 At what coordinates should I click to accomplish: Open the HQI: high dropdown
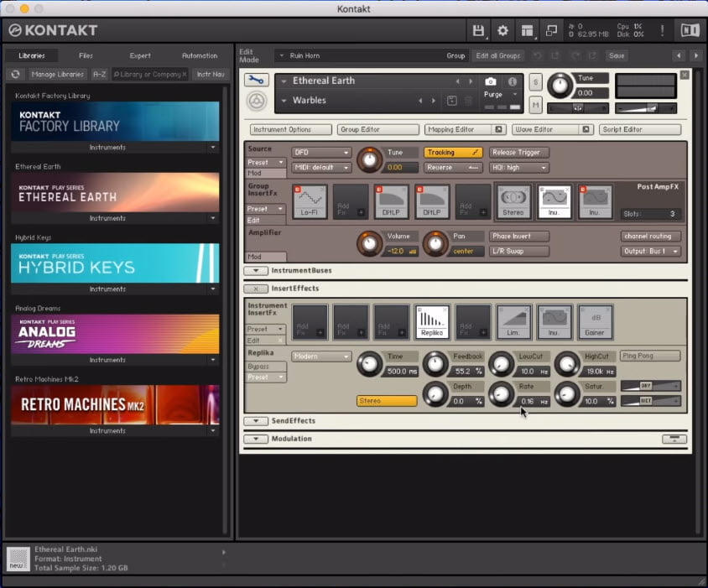click(x=518, y=168)
